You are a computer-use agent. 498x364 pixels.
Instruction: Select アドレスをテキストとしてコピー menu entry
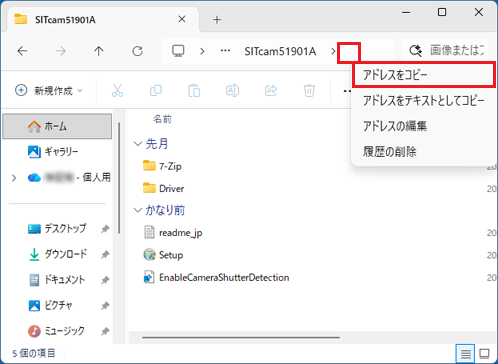423,100
